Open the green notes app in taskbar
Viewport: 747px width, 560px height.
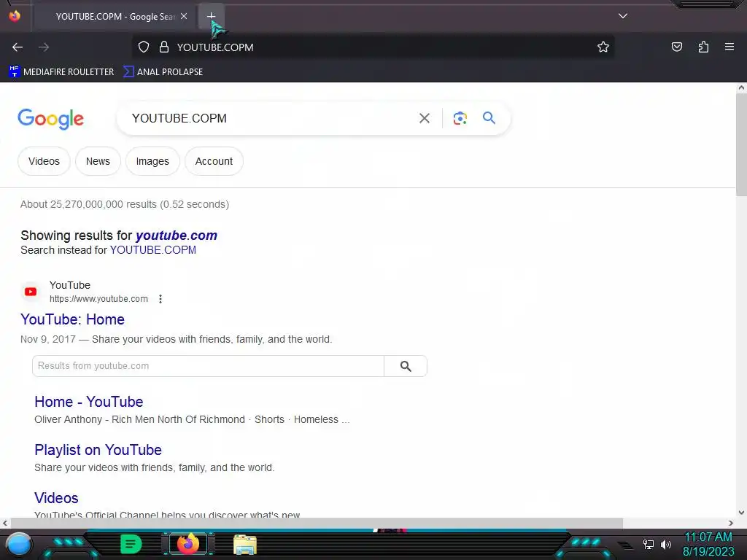pyautogui.click(x=131, y=544)
